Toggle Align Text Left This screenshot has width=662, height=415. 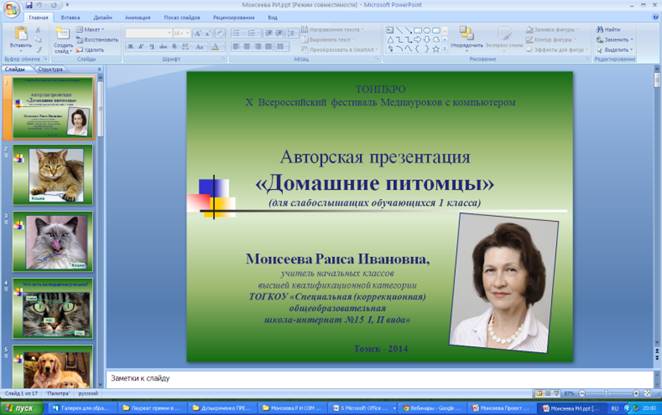pos(236,46)
